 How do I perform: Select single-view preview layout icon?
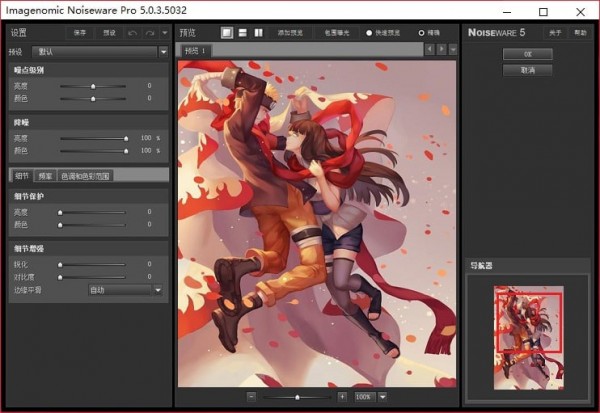[227, 33]
